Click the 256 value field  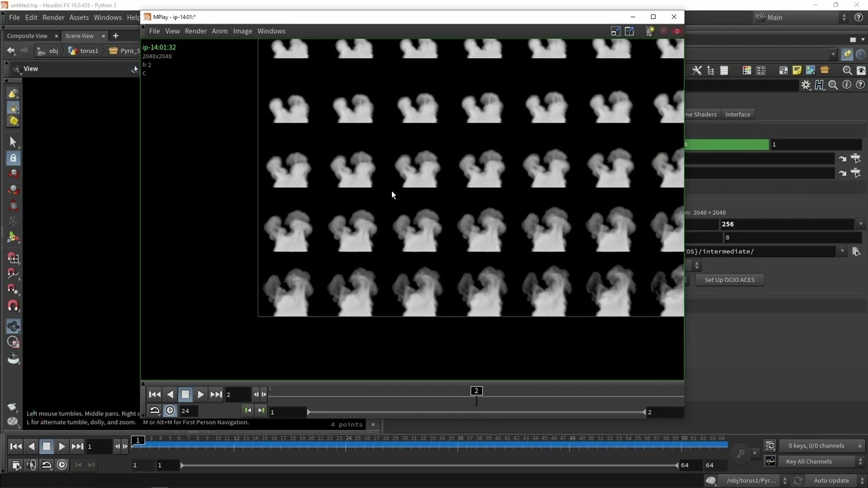[x=788, y=224]
